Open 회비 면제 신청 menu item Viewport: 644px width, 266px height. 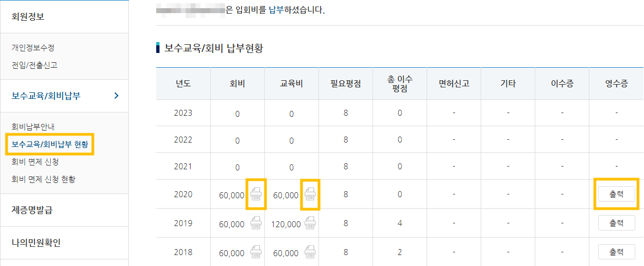click(x=35, y=162)
